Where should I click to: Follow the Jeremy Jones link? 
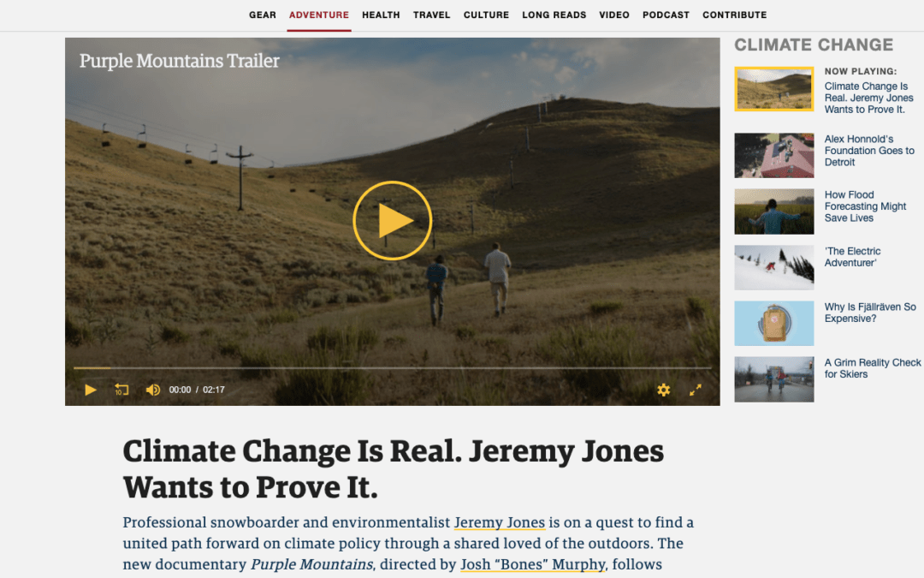click(499, 522)
